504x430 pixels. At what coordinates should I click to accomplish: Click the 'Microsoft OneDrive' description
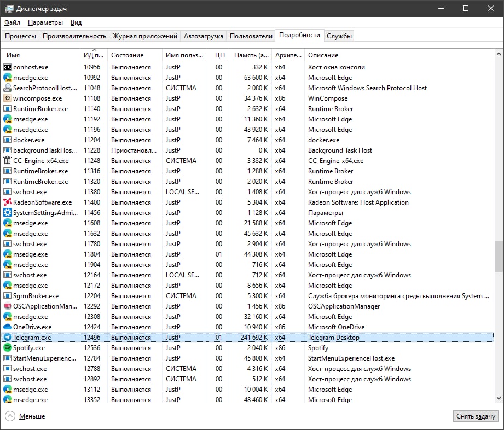[336, 327]
